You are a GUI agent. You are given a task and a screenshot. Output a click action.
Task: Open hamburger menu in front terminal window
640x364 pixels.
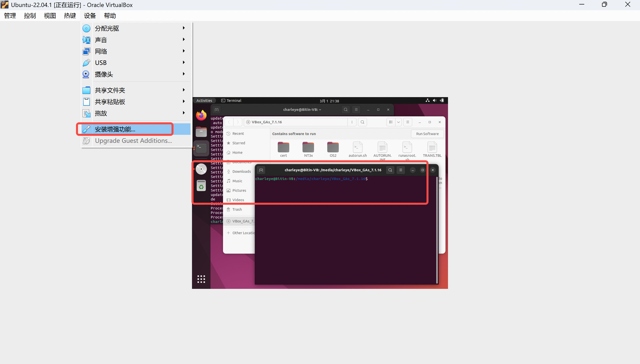click(400, 170)
